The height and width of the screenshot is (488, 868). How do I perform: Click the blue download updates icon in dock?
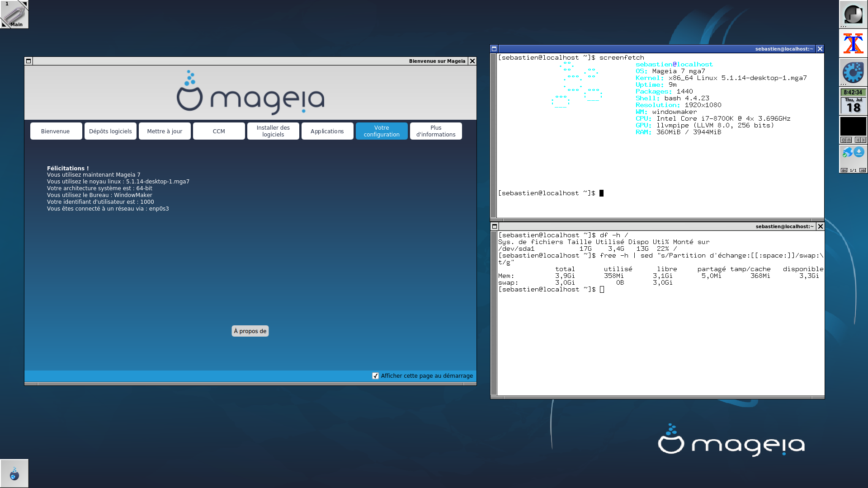coord(859,152)
